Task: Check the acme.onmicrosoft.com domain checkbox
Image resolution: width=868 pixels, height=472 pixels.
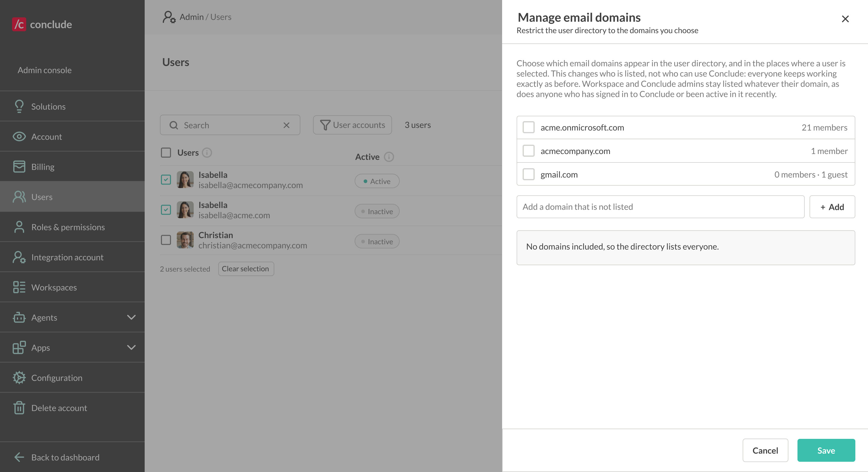Action: click(528, 127)
